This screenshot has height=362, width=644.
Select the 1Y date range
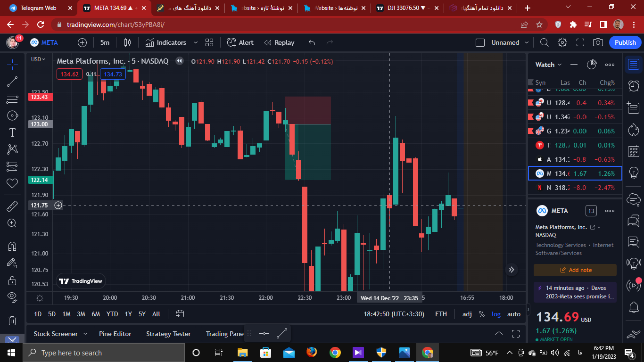(x=128, y=314)
